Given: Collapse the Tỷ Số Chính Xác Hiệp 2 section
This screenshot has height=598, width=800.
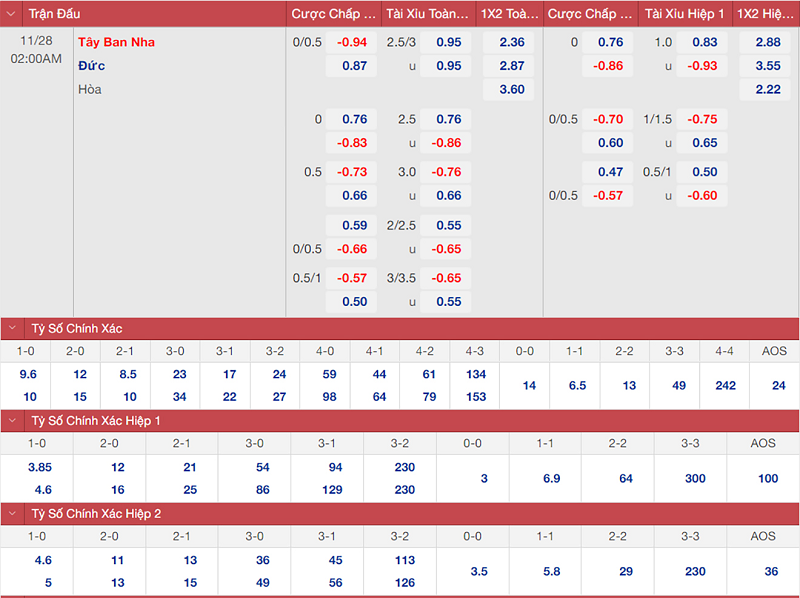Looking at the screenshot, I should [13, 513].
